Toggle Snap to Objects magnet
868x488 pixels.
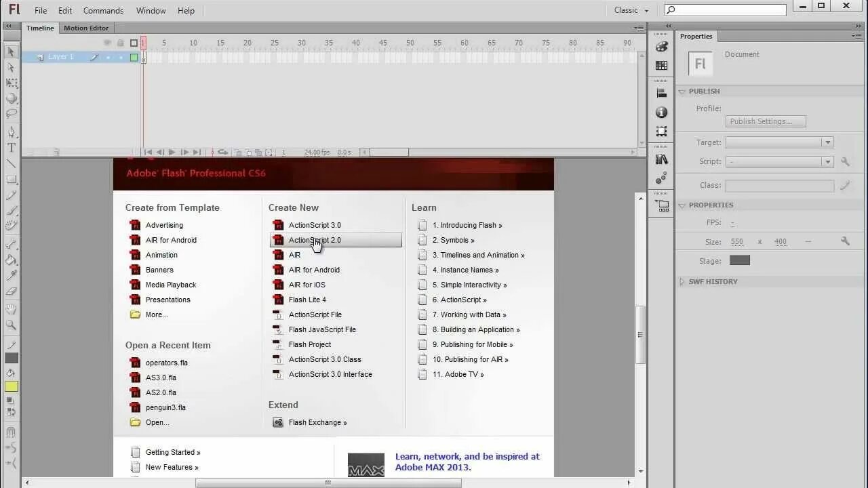[x=11, y=432]
